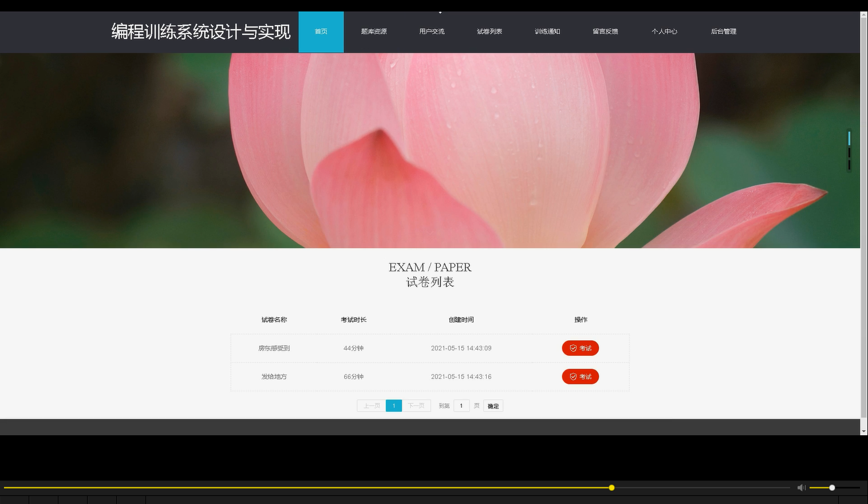Click the EXAM / PAPER heading

(430, 267)
